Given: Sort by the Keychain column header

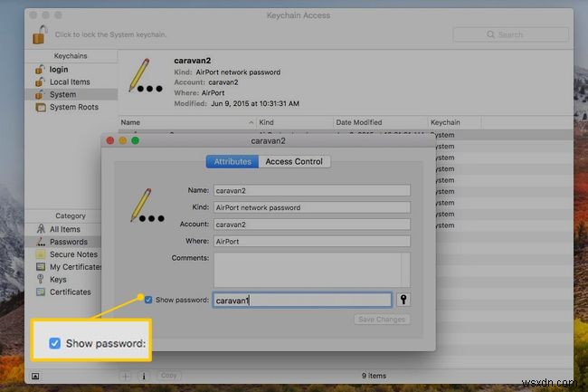Looking at the screenshot, I should pos(454,122).
